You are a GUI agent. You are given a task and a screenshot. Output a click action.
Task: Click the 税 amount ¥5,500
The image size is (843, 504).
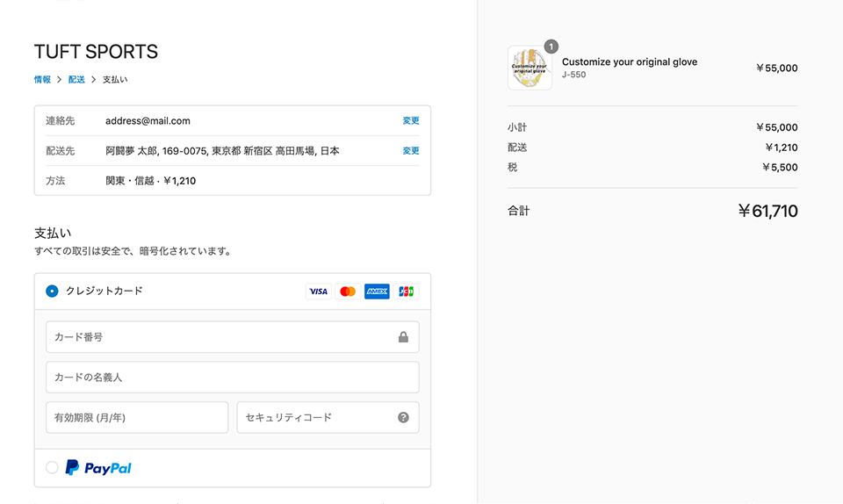point(780,167)
